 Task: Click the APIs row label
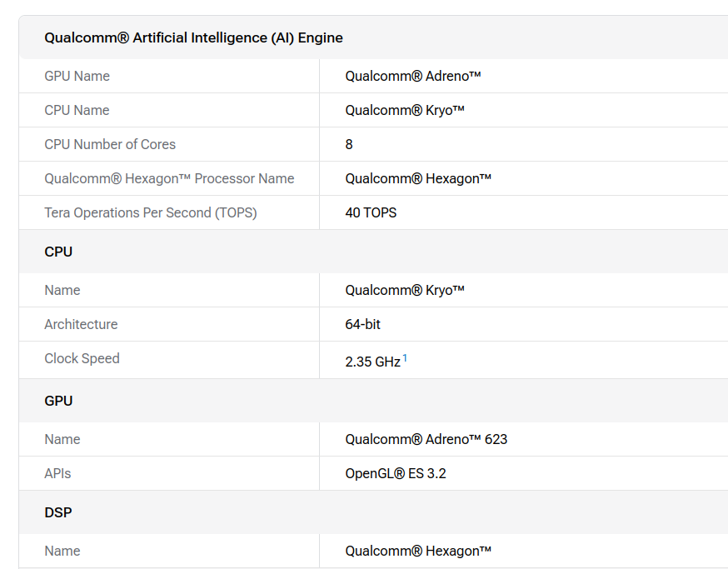pos(57,473)
